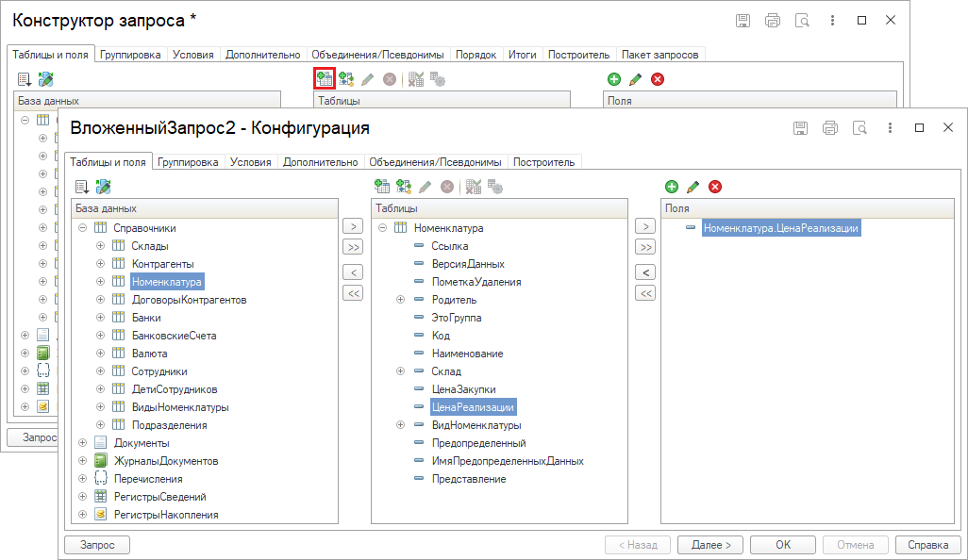This screenshot has width=968, height=560.
Task: Click create nested query icon in Конструктор запроса
Action: pyautogui.click(x=325, y=79)
